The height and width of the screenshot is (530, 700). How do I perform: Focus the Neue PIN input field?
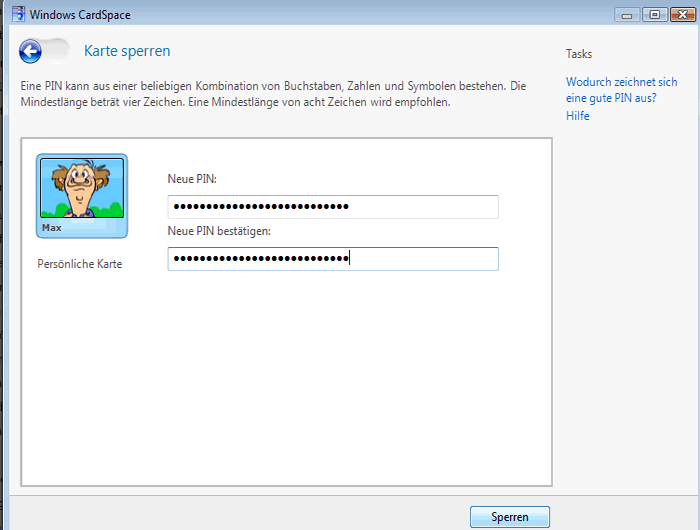pyautogui.click(x=333, y=207)
